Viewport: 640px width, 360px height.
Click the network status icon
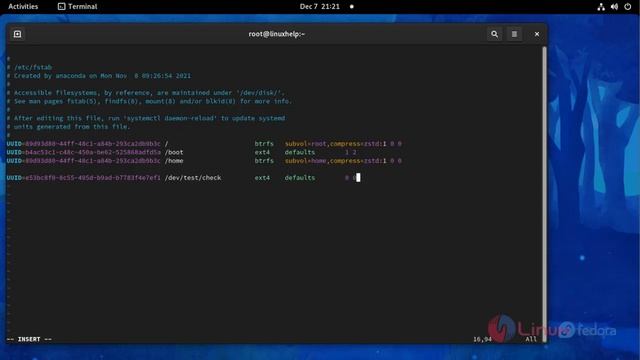pyautogui.click(x=601, y=7)
